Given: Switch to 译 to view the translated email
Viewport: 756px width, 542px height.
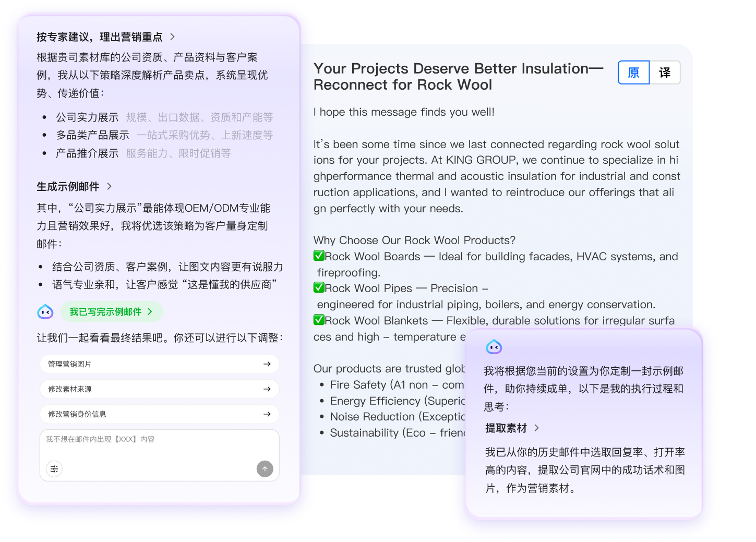Looking at the screenshot, I should 665,73.
